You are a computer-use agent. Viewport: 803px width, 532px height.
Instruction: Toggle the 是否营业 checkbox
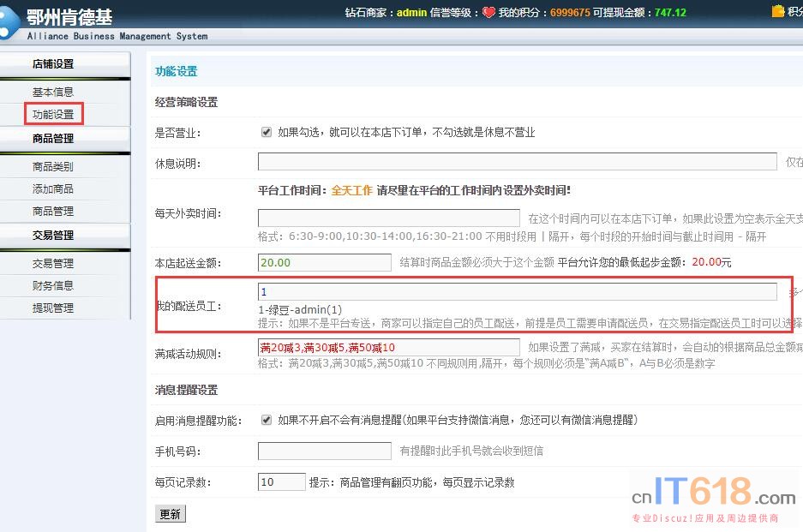267,133
